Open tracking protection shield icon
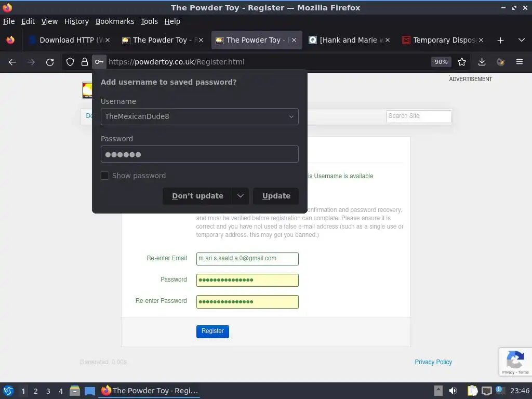 (x=70, y=62)
